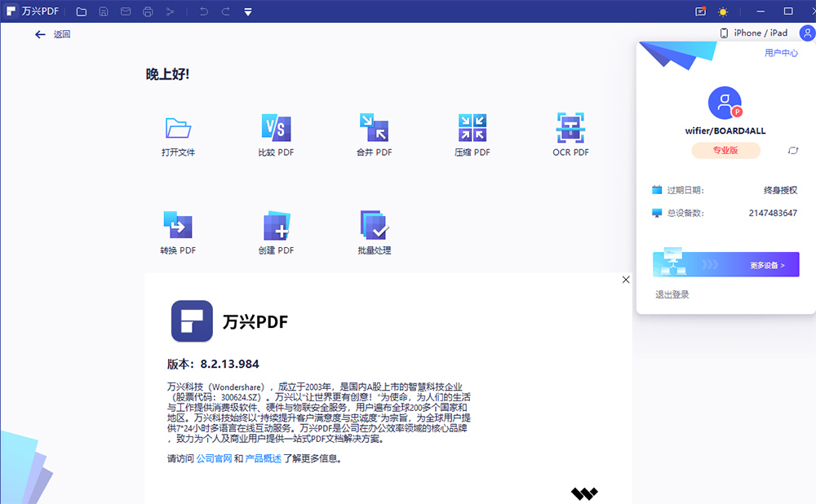Click the 退出登录 logout button
Screen dimensions: 816x504
tap(672, 293)
